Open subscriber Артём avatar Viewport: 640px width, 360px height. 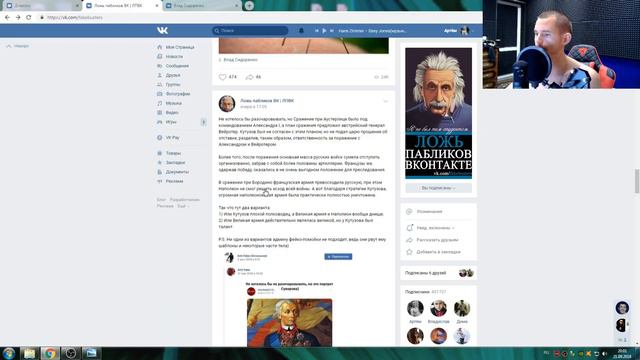(415, 308)
